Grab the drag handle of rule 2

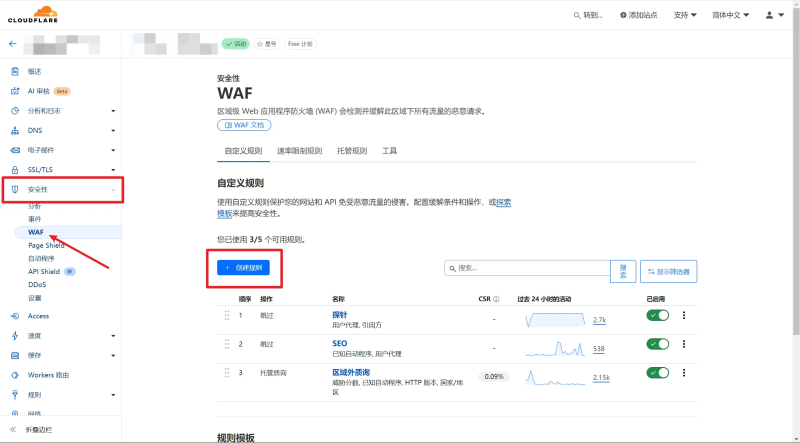coord(227,344)
